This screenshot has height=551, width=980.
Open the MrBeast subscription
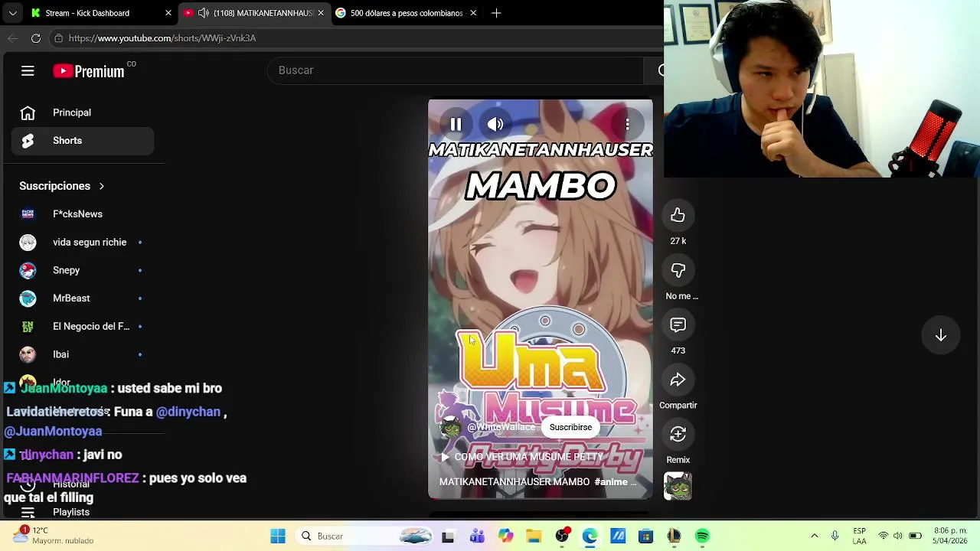[83, 298]
